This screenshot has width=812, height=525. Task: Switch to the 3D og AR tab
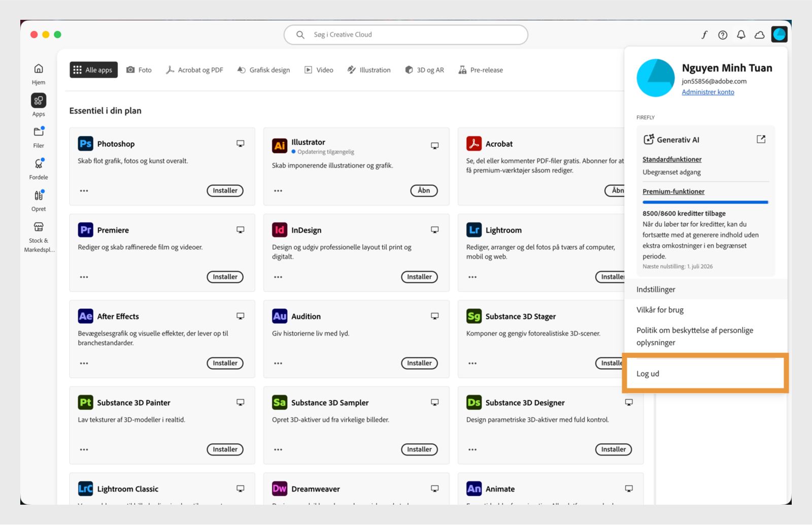point(425,70)
